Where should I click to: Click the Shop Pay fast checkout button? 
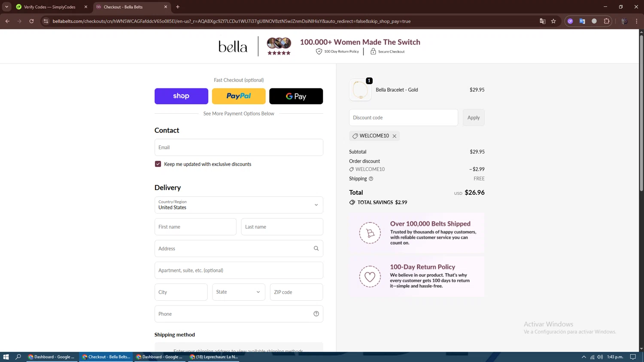click(x=181, y=96)
